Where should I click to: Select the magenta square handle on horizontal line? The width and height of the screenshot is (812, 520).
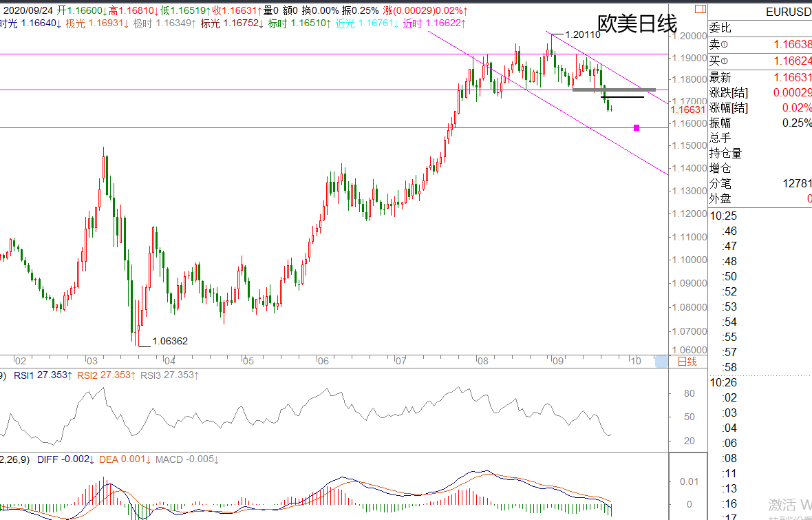[x=637, y=127]
